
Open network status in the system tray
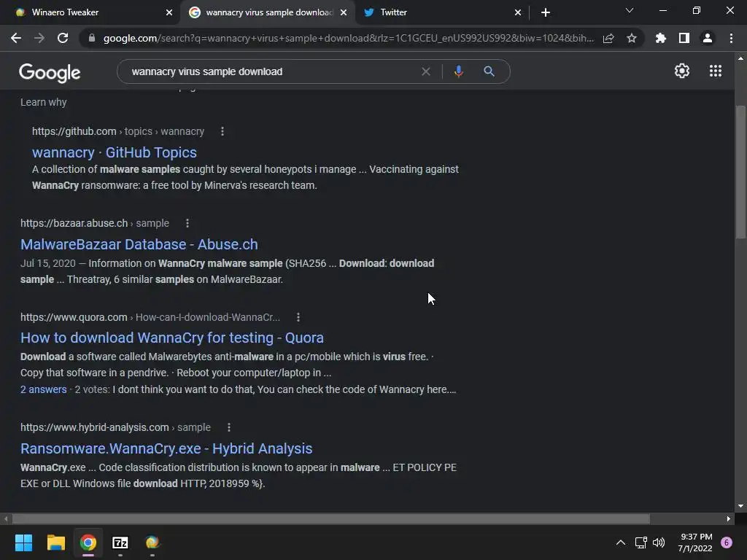641,542
